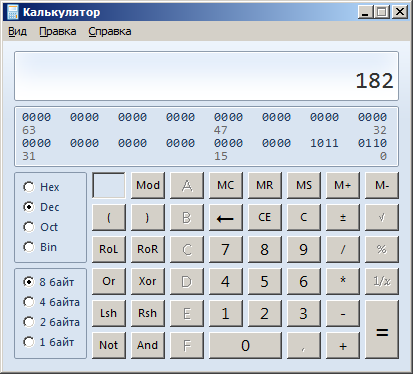Click the Or button
Screen dimensions: 413x374
[x=109, y=281]
